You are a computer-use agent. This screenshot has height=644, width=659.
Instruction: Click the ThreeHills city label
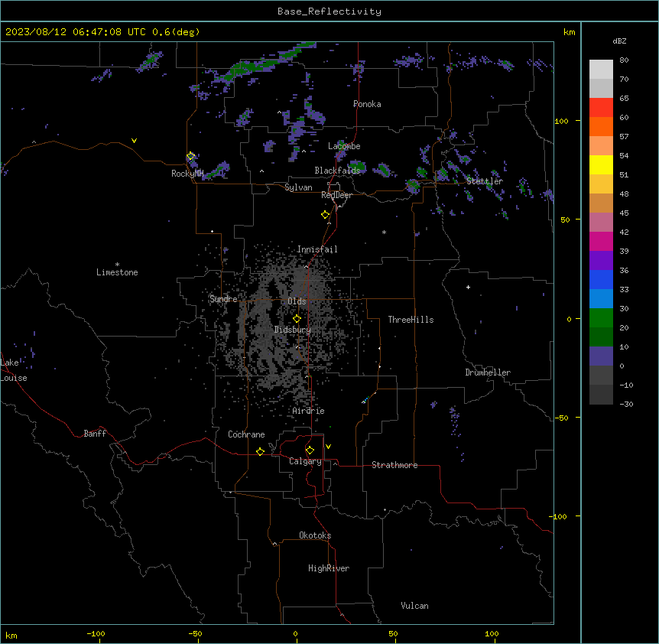coord(411,320)
